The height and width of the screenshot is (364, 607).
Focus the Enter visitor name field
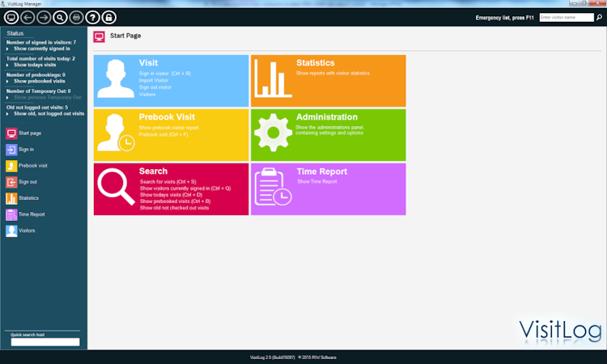click(567, 18)
